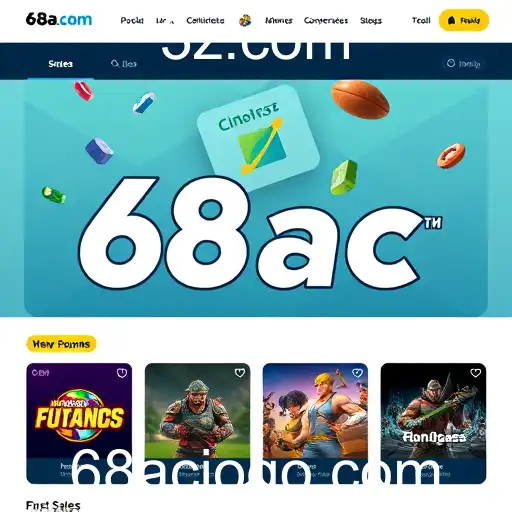512x512 pixels.
Task: Open the Stops menu item
Action: coord(371,21)
